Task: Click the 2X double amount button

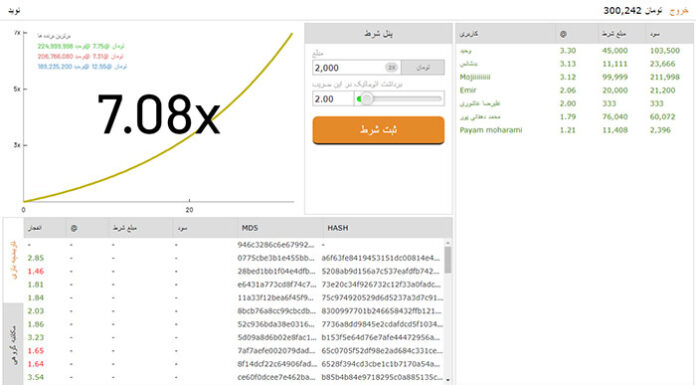Action: click(392, 67)
